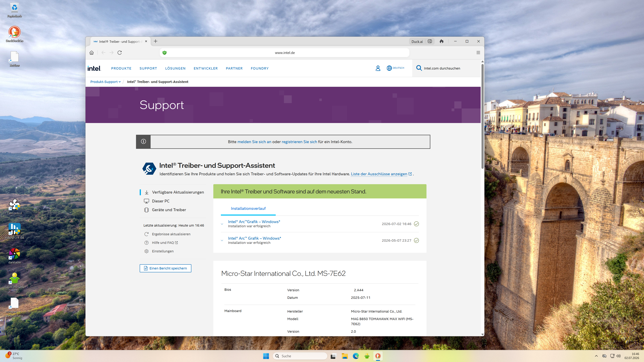Click the Intel.com search magnifier icon
The image size is (644, 362).
click(x=419, y=68)
